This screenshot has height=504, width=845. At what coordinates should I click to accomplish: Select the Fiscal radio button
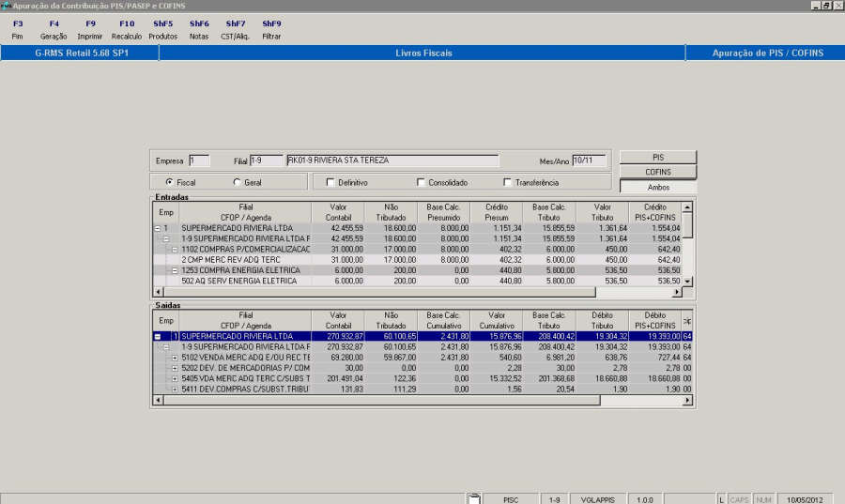(x=169, y=182)
